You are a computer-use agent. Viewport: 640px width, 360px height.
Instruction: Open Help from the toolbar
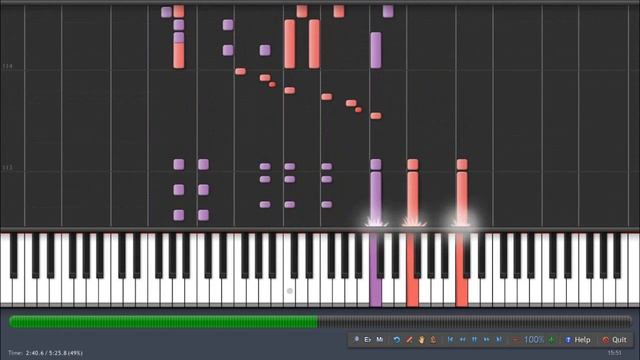tap(578, 340)
